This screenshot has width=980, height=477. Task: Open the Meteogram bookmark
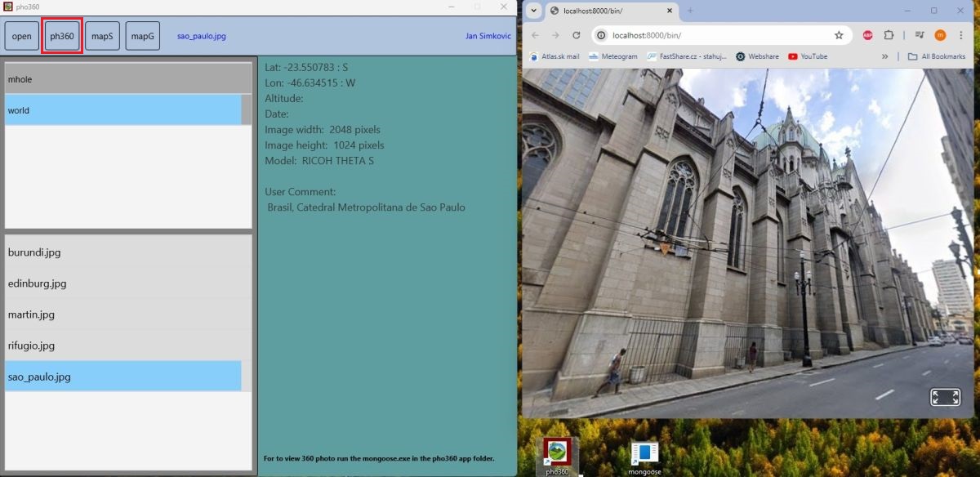point(613,56)
